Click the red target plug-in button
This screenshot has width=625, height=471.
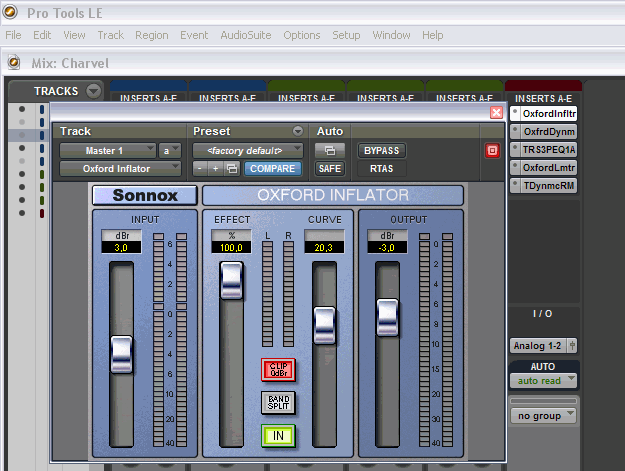492,150
